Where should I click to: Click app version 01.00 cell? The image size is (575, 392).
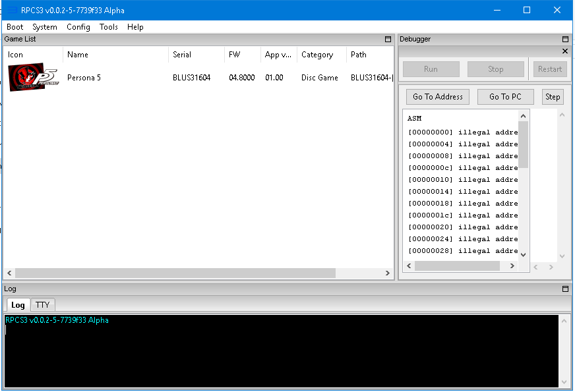pos(274,78)
